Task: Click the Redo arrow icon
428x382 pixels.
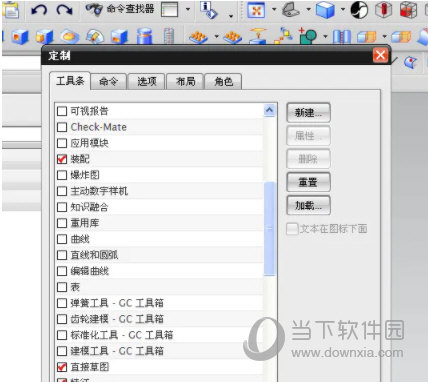Action: coord(64,10)
